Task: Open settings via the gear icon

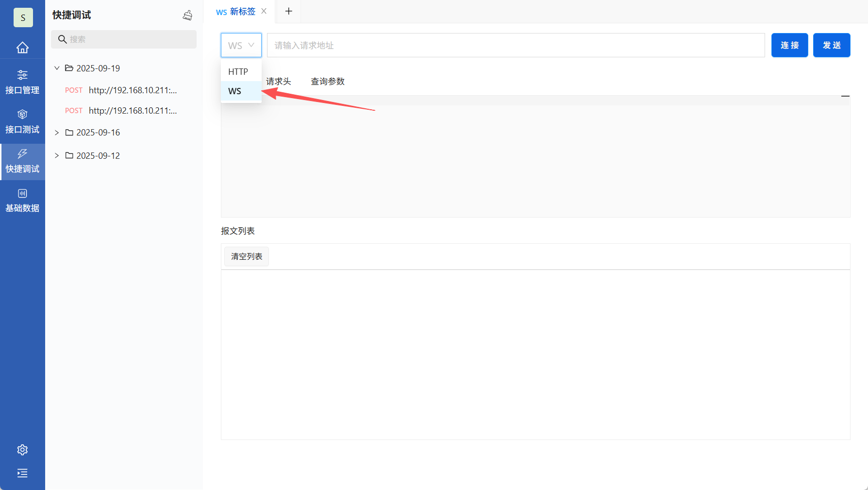Action: click(x=22, y=450)
